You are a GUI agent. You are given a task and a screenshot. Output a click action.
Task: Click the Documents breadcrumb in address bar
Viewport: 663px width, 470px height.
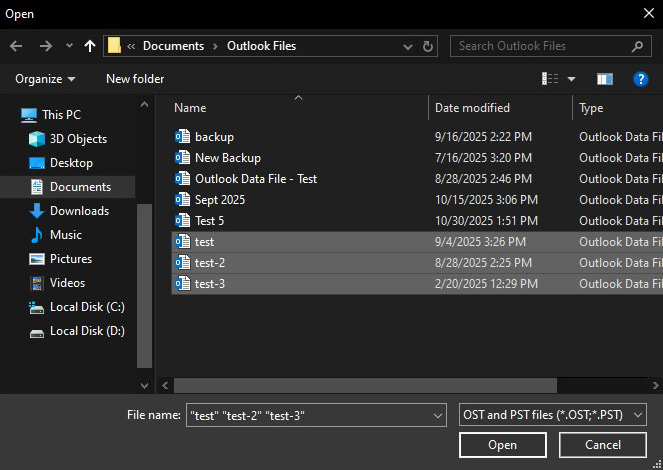click(173, 46)
